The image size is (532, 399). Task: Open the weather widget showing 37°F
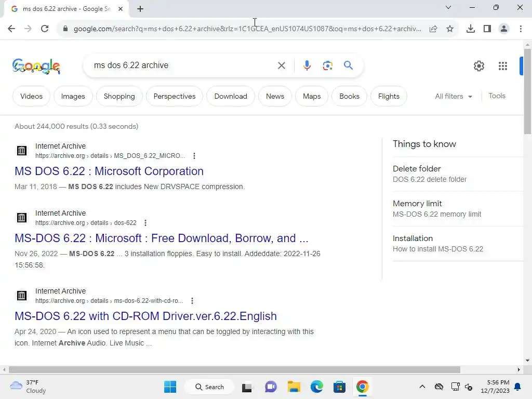tap(28, 387)
